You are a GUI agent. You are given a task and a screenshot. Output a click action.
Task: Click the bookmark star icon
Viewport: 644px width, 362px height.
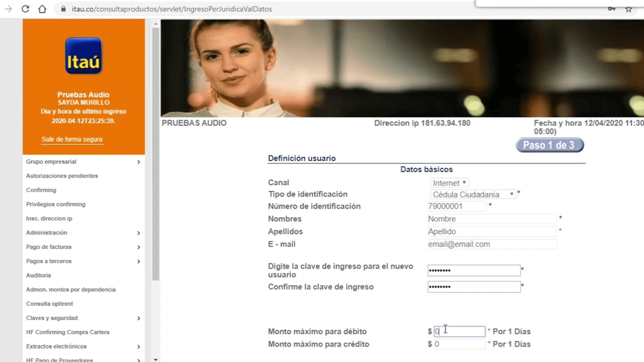point(628,9)
